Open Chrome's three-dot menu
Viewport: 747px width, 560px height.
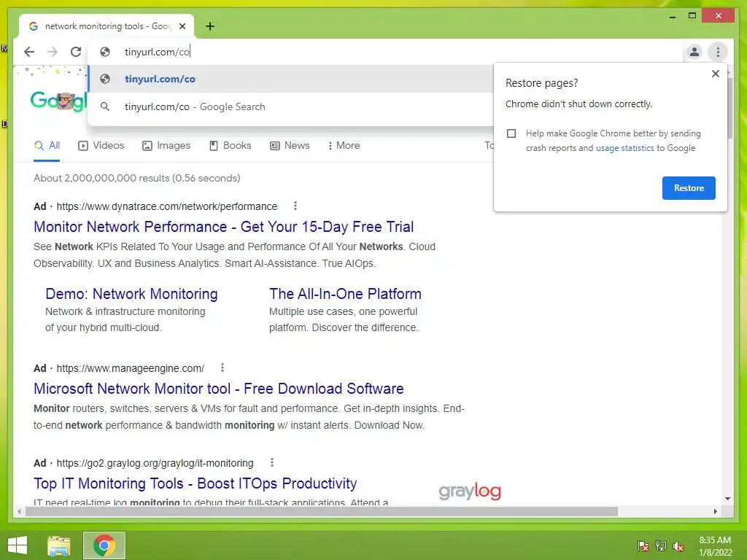(718, 52)
